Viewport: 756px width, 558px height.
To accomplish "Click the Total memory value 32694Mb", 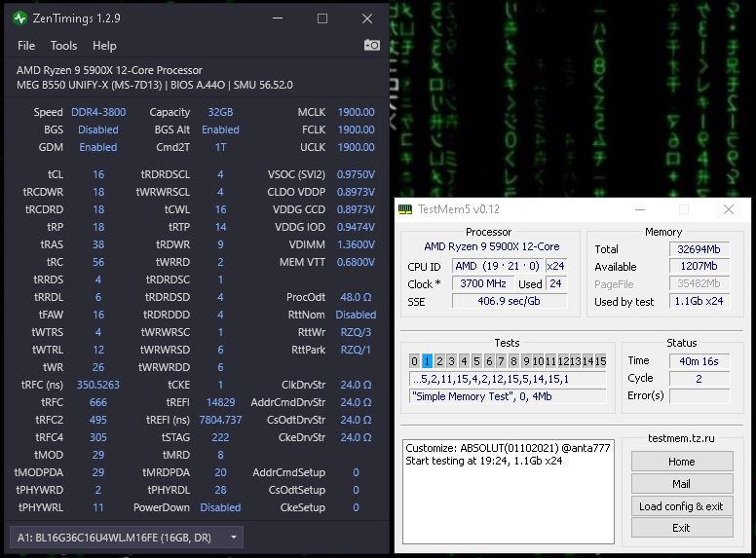I will click(x=699, y=249).
